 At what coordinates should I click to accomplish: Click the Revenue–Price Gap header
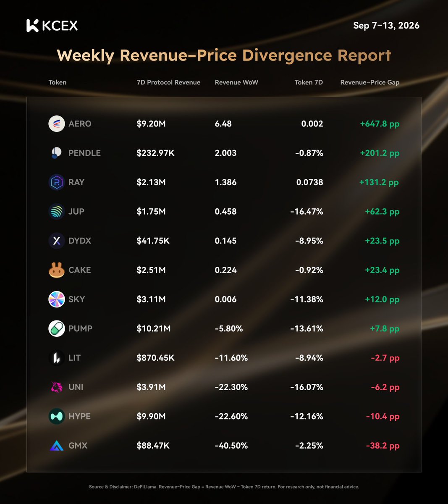370,82
